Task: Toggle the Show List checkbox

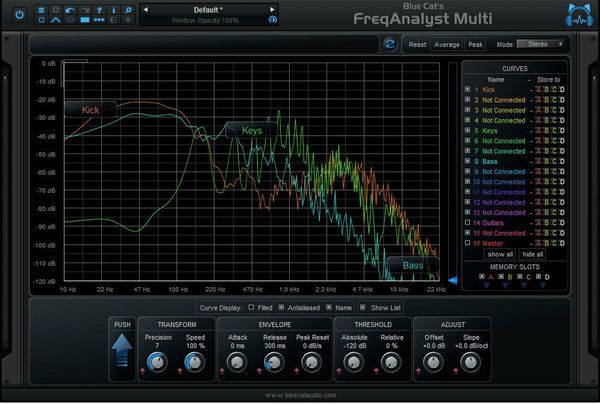Action: (363, 307)
